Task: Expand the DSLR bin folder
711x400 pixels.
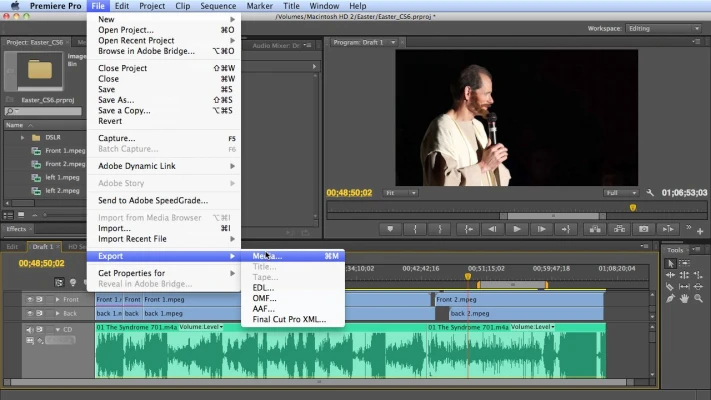Action: (22, 137)
